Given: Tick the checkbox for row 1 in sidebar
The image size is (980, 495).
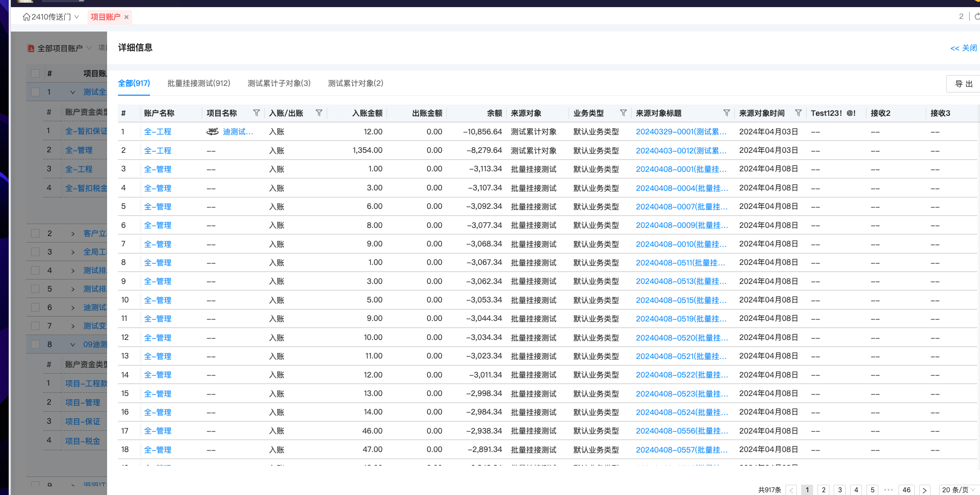Looking at the screenshot, I should click(35, 92).
